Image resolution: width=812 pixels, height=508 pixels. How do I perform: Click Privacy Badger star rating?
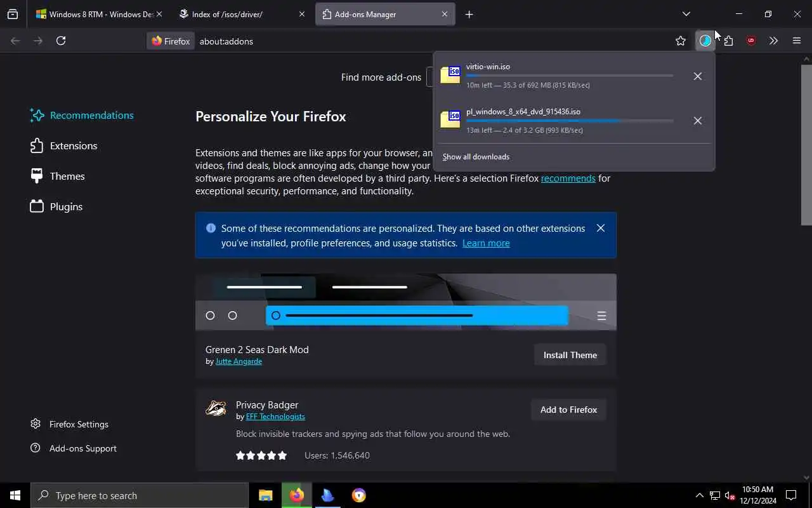261,455
